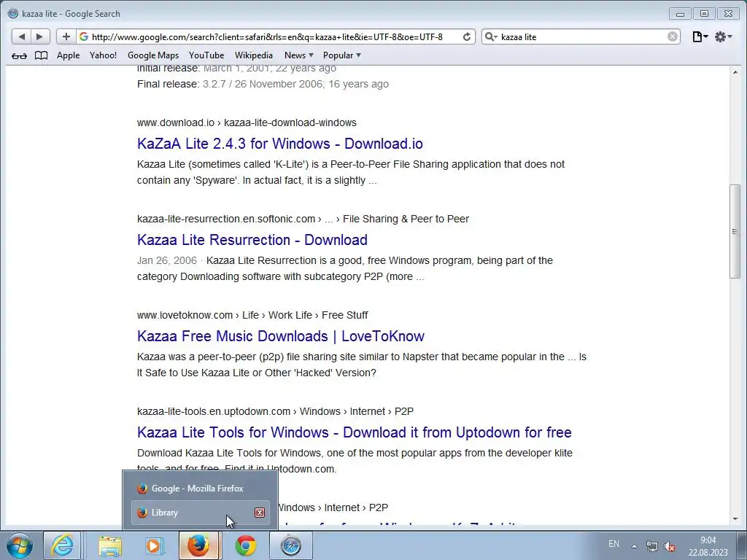Viewport: 747px width, 560px height.
Task: Open the network tray icon
Action: pos(651,546)
